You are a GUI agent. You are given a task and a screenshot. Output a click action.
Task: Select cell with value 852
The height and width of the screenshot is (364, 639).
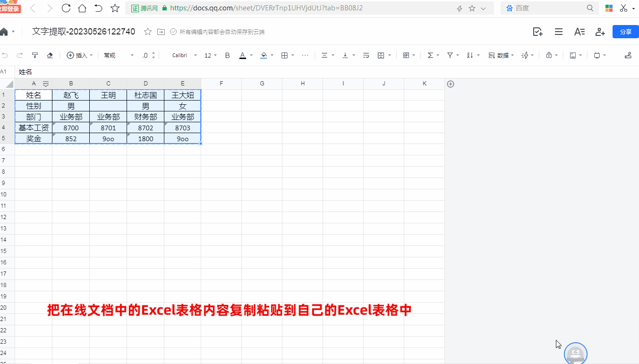[x=71, y=139]
